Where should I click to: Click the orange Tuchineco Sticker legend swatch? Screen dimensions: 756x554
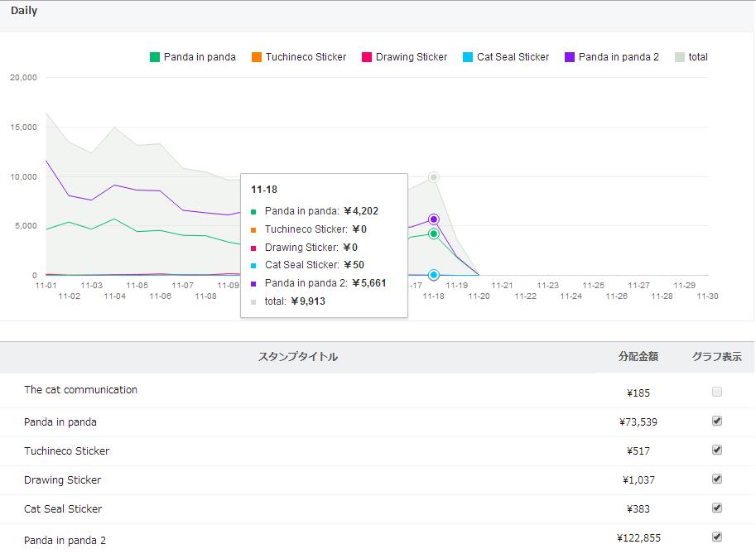[257, 57]
